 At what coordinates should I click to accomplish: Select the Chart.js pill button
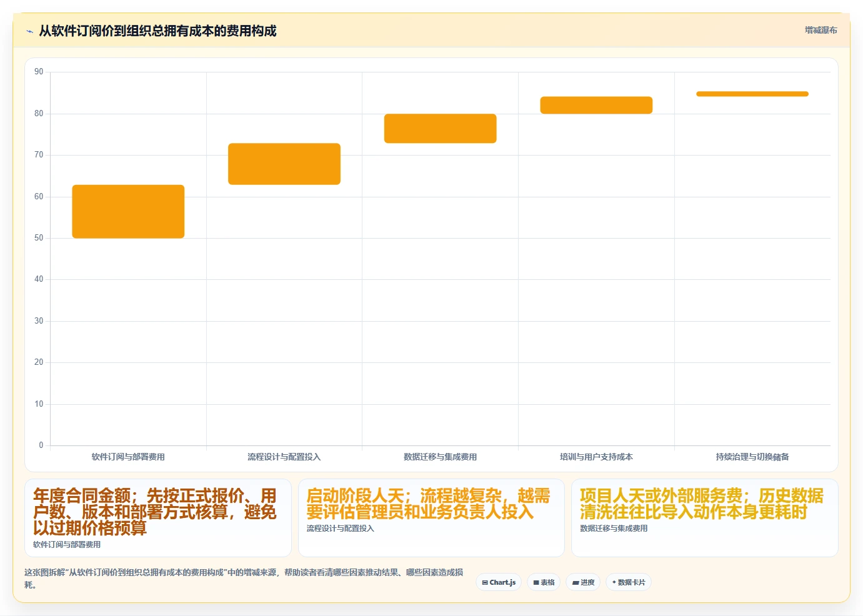pyautogui.click(x=499, y=582)
